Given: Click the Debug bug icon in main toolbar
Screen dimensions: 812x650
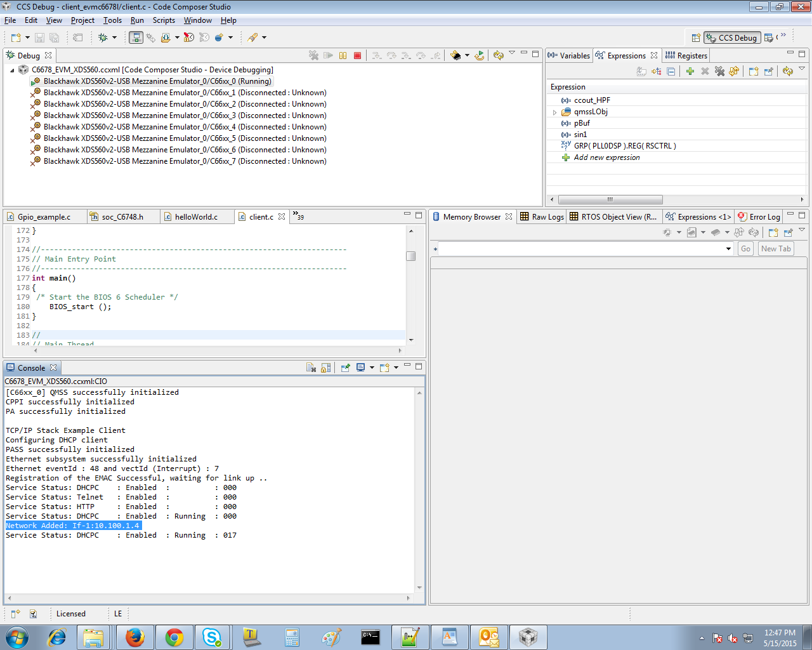Looking at the screenshot, I should click(103, 37).
